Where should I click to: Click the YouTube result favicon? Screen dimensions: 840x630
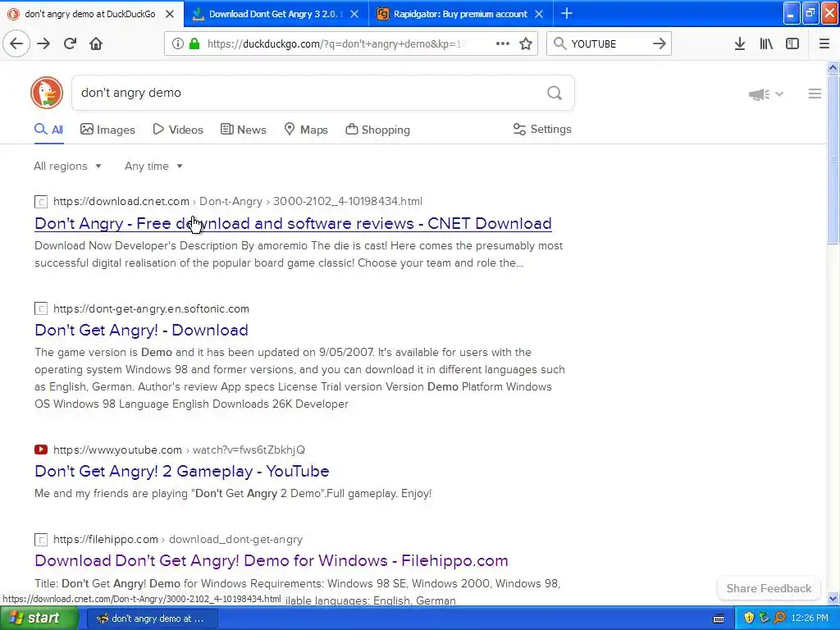pyautogui.click(x=41, y=450)
